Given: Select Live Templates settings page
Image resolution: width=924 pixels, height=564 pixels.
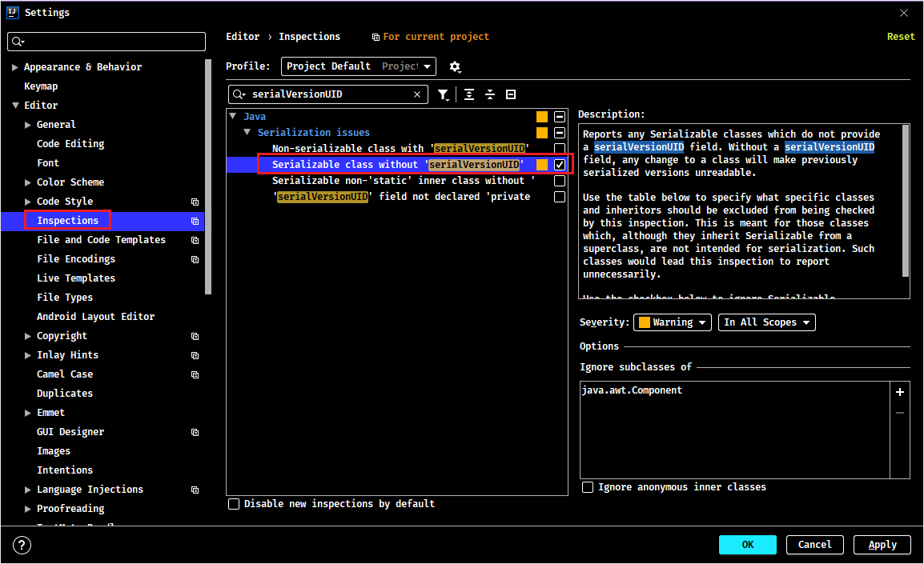Looking at the screenshot, I should point(76,278).
